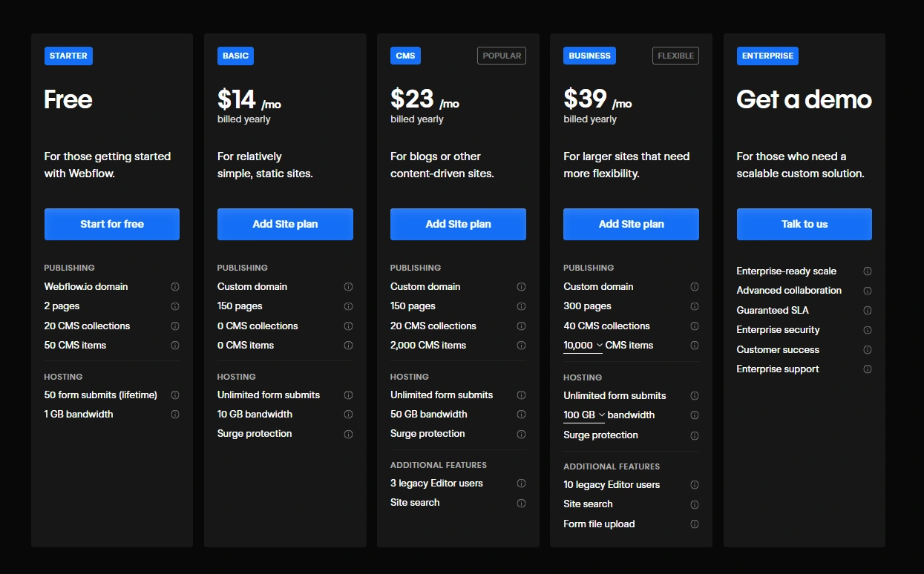Expand the 10,000 CMS items dropdown
The width and height of the screenshot is (924, 574).
(583, 346)
